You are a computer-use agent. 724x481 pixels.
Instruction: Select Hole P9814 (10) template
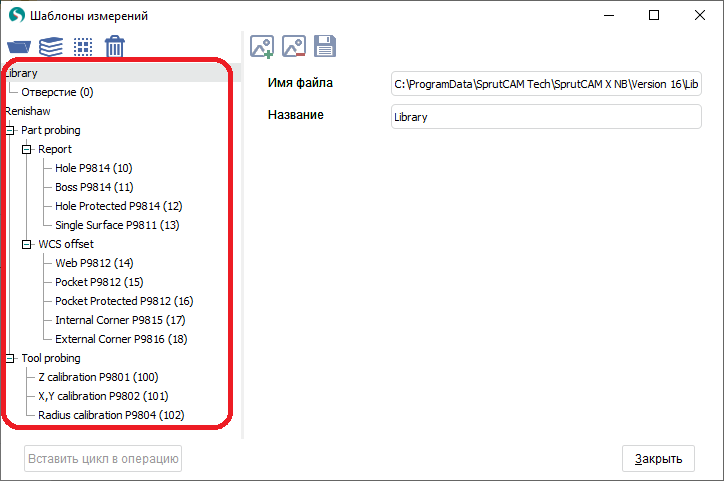93,168
